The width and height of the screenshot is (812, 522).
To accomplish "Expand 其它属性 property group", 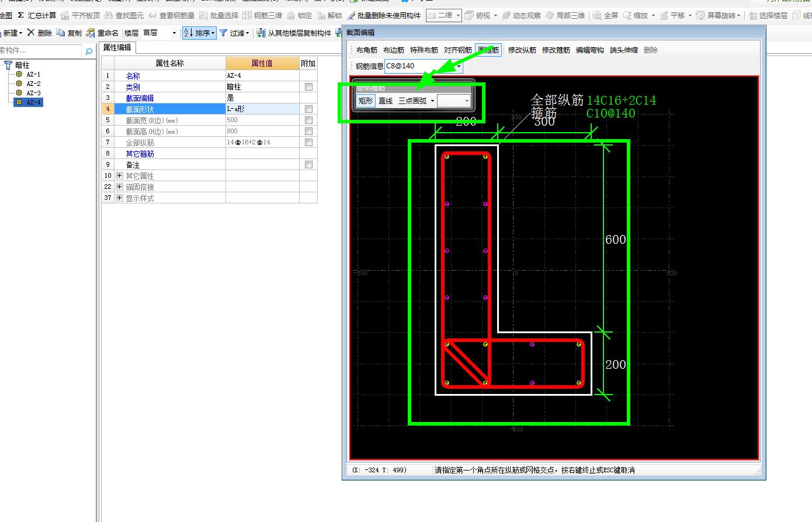I will tap(119, 175).
